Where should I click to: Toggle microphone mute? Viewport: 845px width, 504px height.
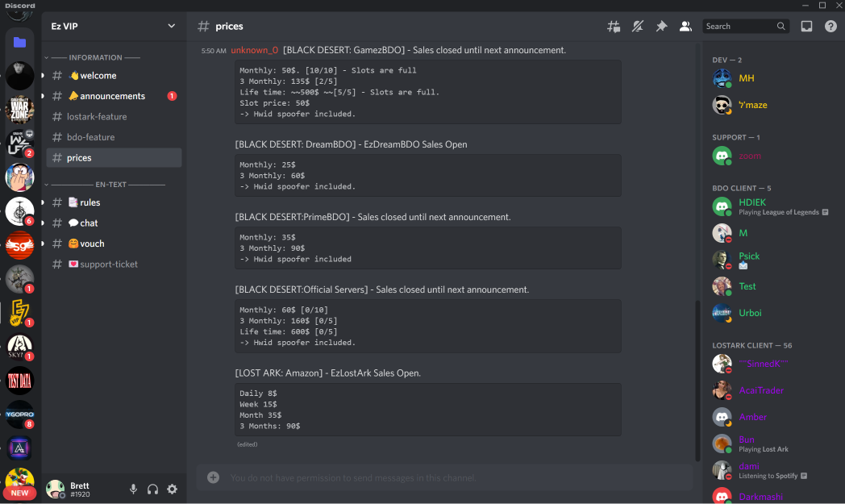[133, 489]
